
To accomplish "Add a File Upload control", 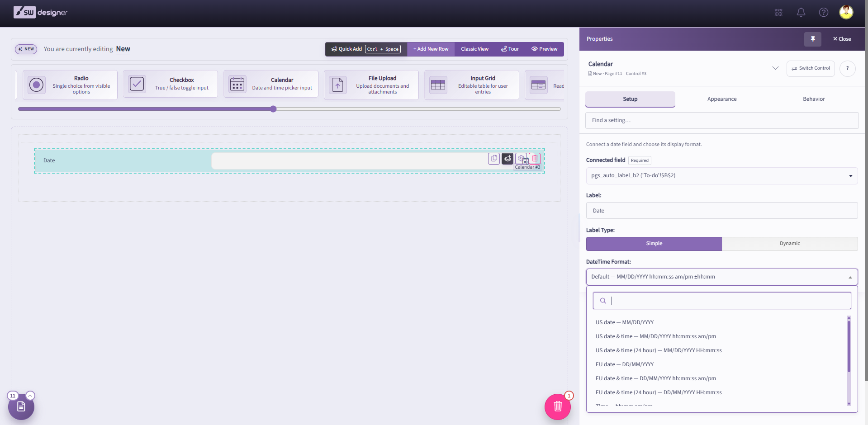I will [371, 85].
